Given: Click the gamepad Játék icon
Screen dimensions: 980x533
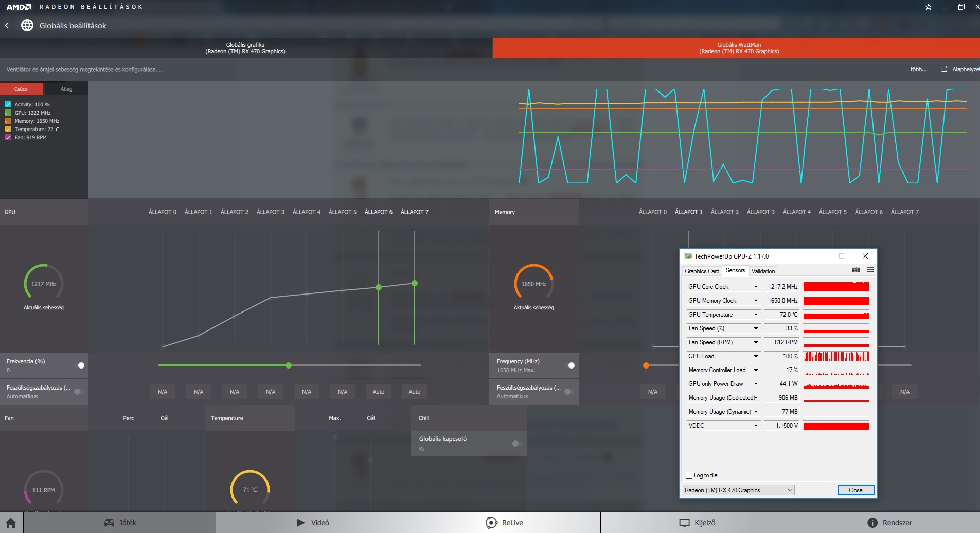Looking at the screenshot, I should click(109, 523).
